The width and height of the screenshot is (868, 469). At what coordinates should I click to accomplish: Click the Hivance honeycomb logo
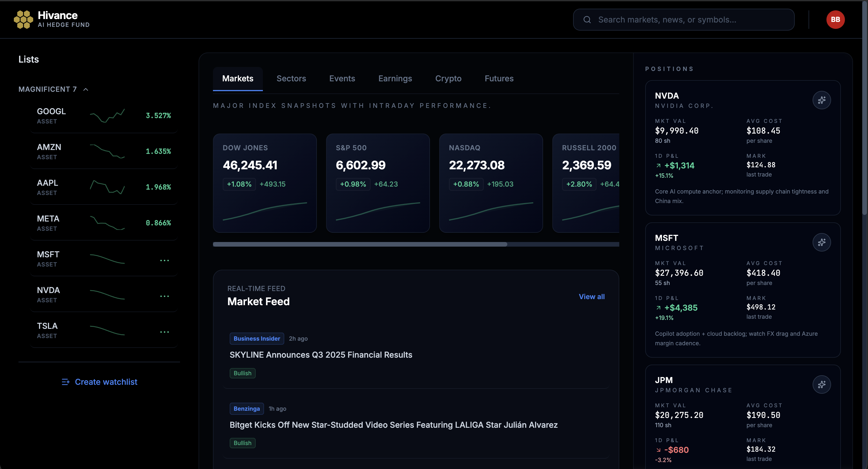(x=23, y=20)
